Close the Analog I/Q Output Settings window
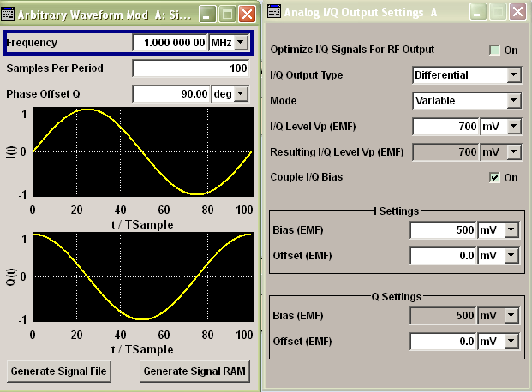 point(517,12)
